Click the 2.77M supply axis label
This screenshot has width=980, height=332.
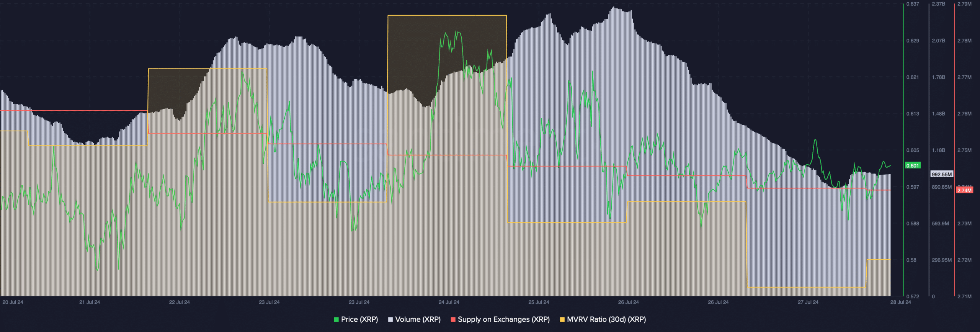pyautogui.click(x=964, y=77)
